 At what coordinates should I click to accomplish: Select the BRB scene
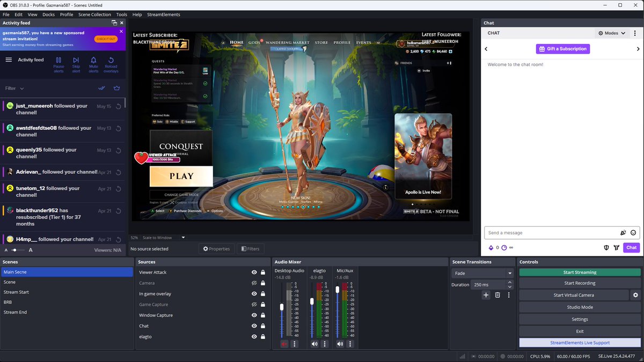pos(67,302)
